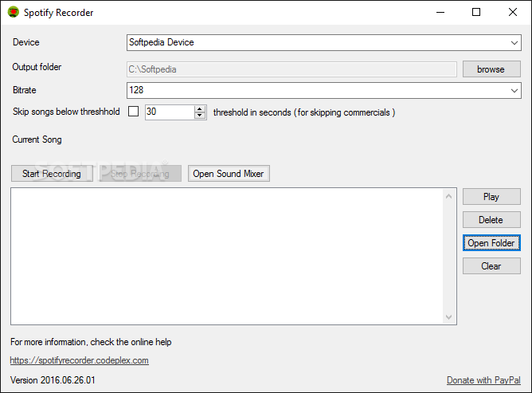Increase threshold seconds with up arrow

click(x=200, y=108)
